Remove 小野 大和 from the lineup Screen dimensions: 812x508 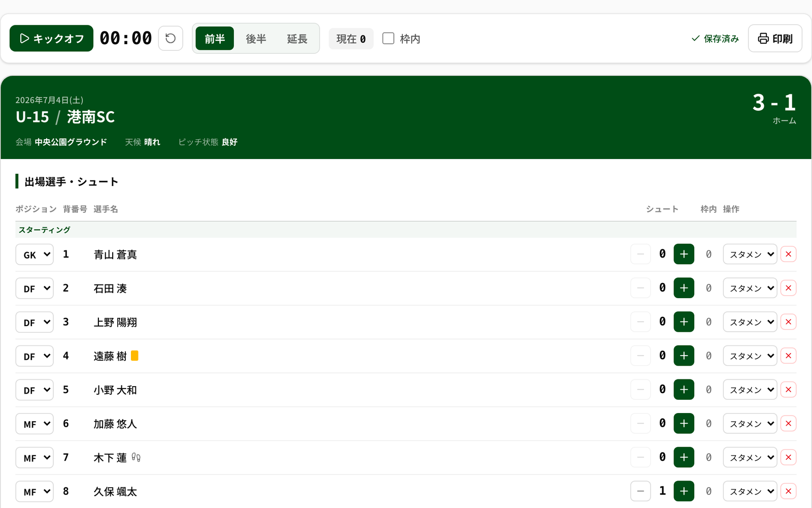pyautogui.click(x=788, y=390)
